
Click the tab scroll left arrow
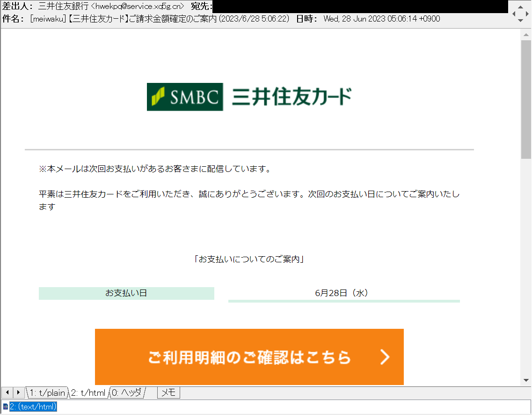click(7, 393)
